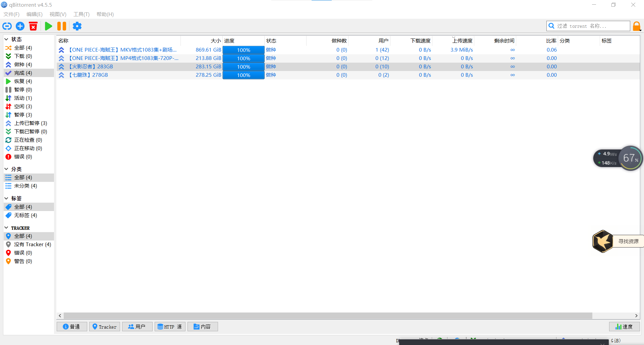Select status filter 活动 (1)
The width and height of the screenshot is (644, 345).
29,98
